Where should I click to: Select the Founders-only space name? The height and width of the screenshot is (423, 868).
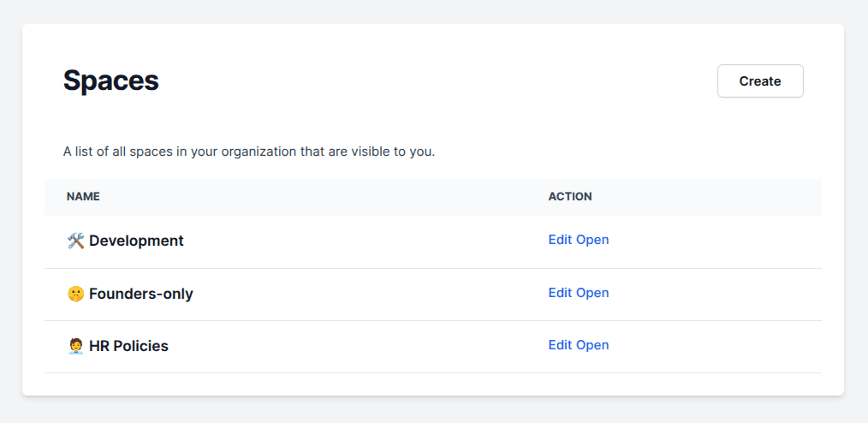[141, 295]
